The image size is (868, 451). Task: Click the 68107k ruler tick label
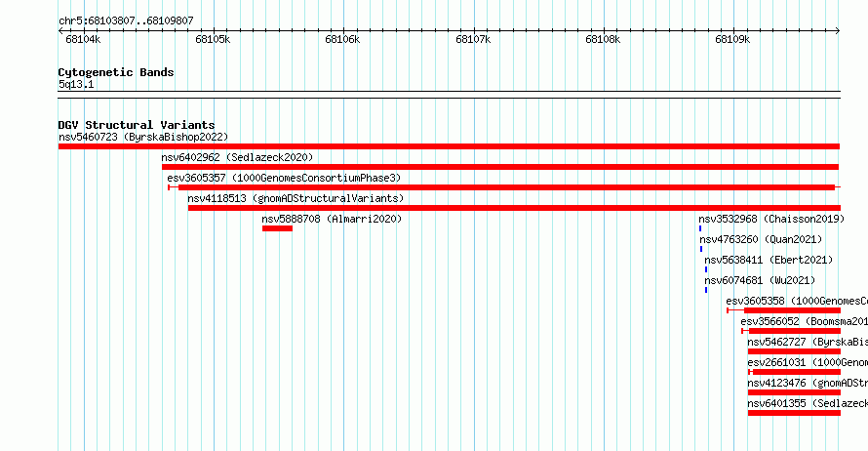pos(473,39)
